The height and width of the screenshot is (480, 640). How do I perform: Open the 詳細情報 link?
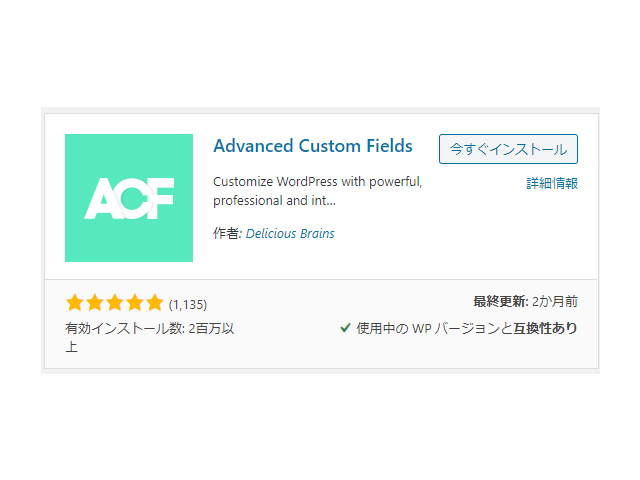(552, 183)
